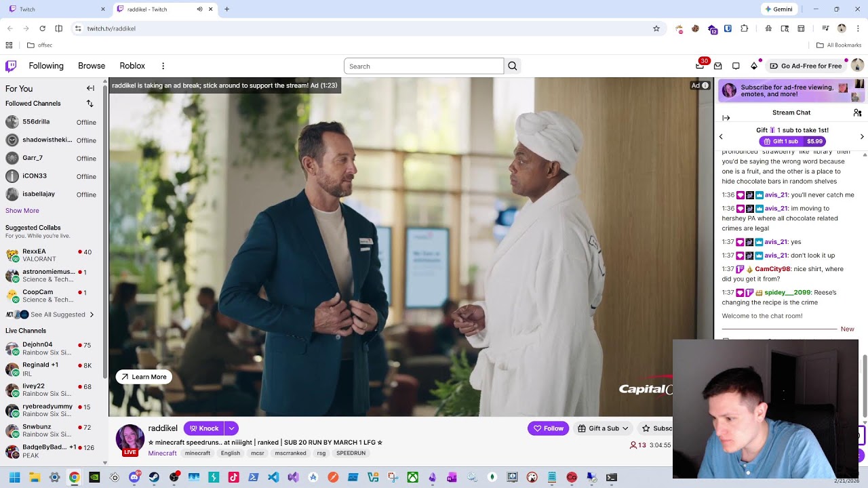This screenshot has width=868, height=488.
Task: Open Visual Studio Code from taskbar
Action: 273,477
